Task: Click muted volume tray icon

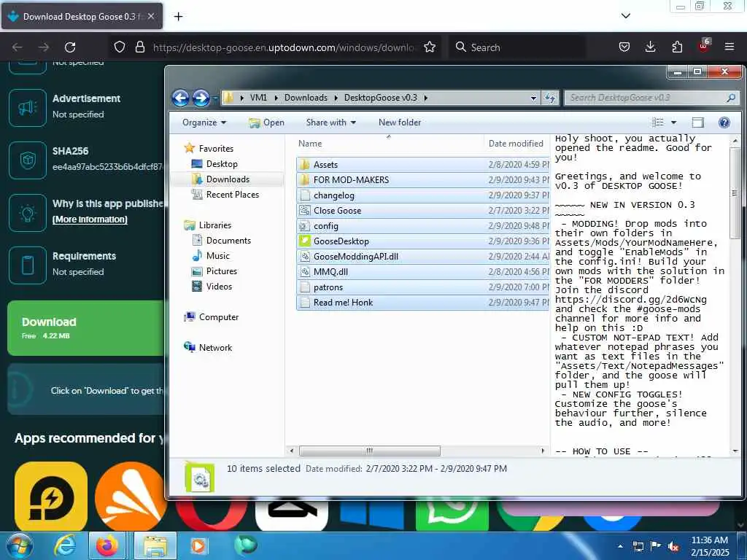Action: tap(673, 547)
